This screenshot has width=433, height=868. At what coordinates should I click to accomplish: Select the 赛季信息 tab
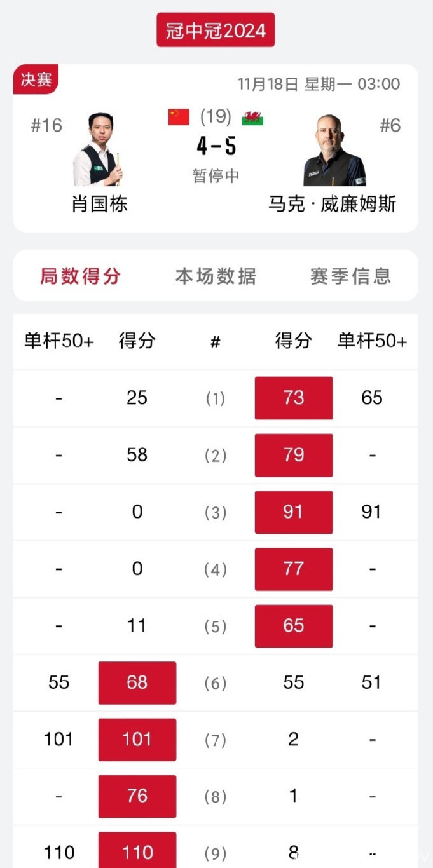point(350,276)
